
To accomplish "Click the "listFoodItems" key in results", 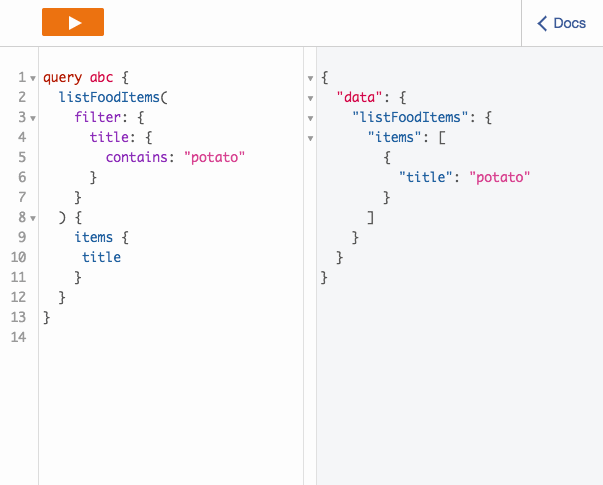I will (410, 117).
